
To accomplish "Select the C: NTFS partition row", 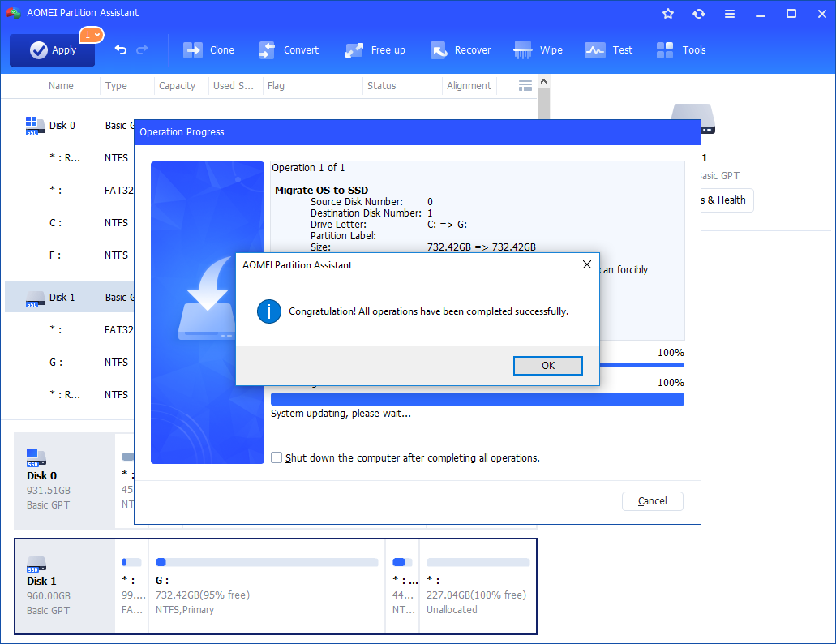I will coord(69,223).
